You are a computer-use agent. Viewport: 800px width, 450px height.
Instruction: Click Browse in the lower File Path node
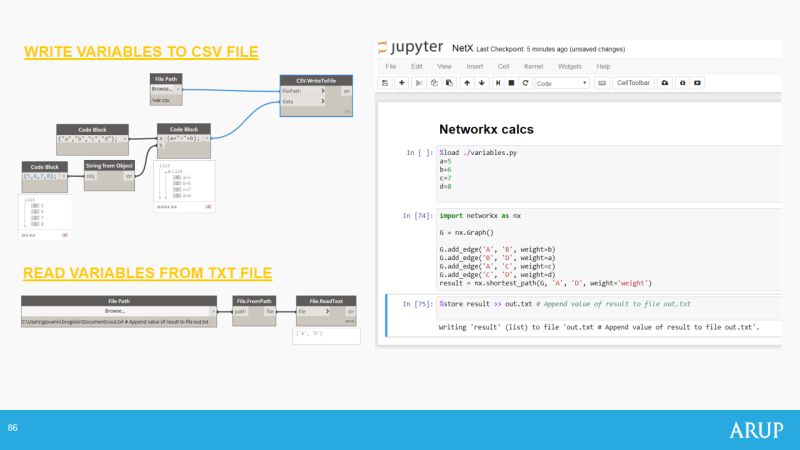coord(115,311)
